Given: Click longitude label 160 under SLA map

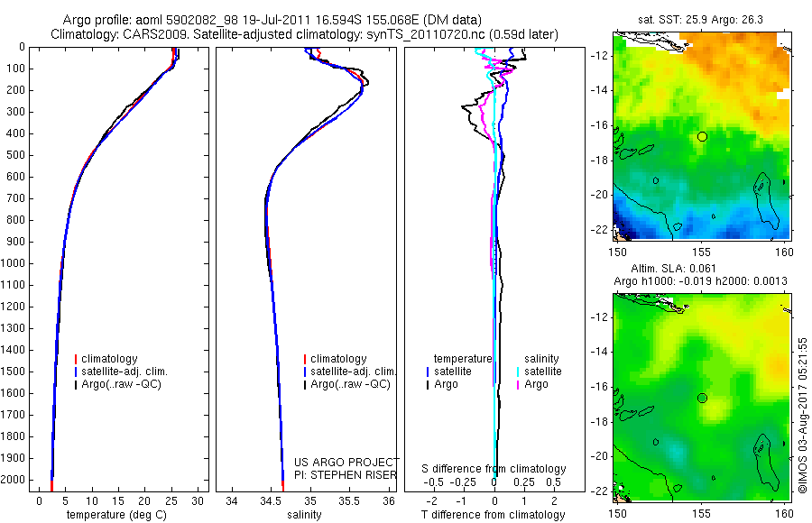Looking at the screenshot, I should tap(784, 514).
